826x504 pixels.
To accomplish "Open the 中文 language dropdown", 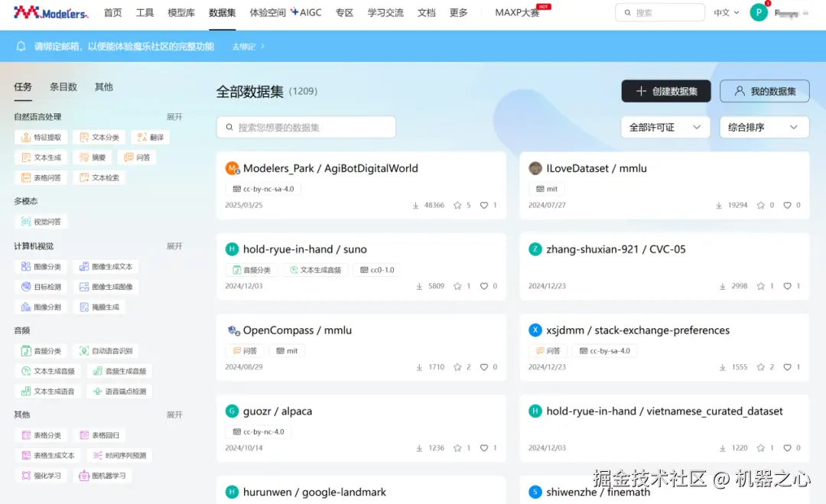I will (727, 13).
